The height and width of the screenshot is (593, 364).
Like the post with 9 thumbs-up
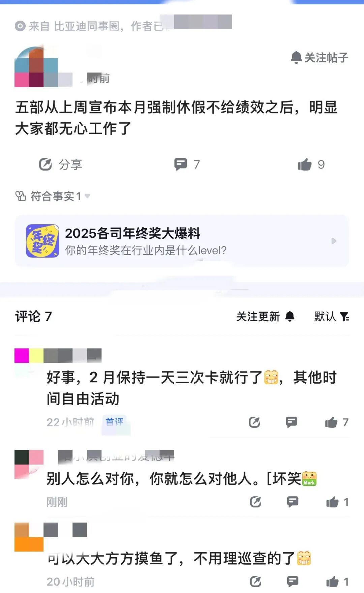(311, 165)
